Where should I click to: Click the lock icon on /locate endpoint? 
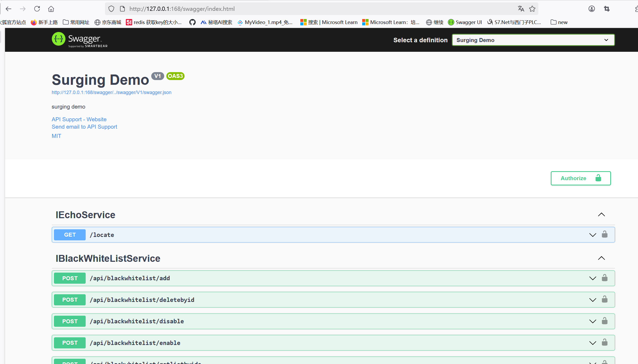pos(604,234)
